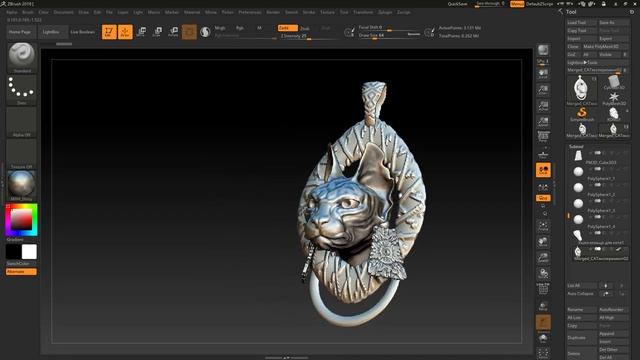Click the Frame icon in right shelf
The image size is (640, 360).
pyautogui.click(x=543, y=226)
